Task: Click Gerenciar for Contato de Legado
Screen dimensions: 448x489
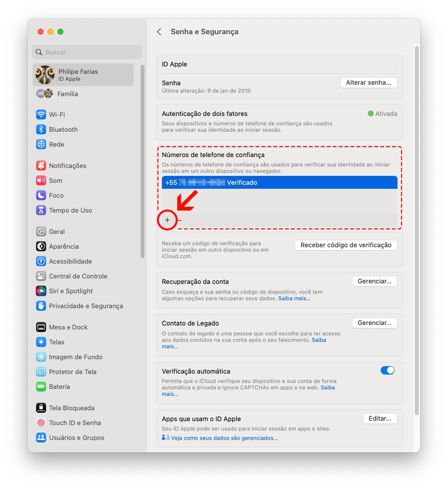Action: 374,323
